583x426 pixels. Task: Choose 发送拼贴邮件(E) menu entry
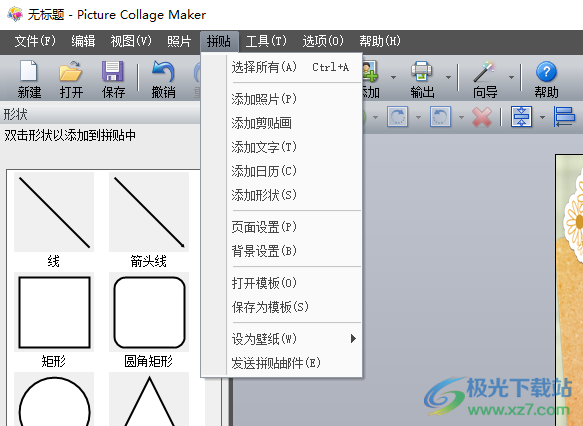pyautogui.click(x=294, y=363)
